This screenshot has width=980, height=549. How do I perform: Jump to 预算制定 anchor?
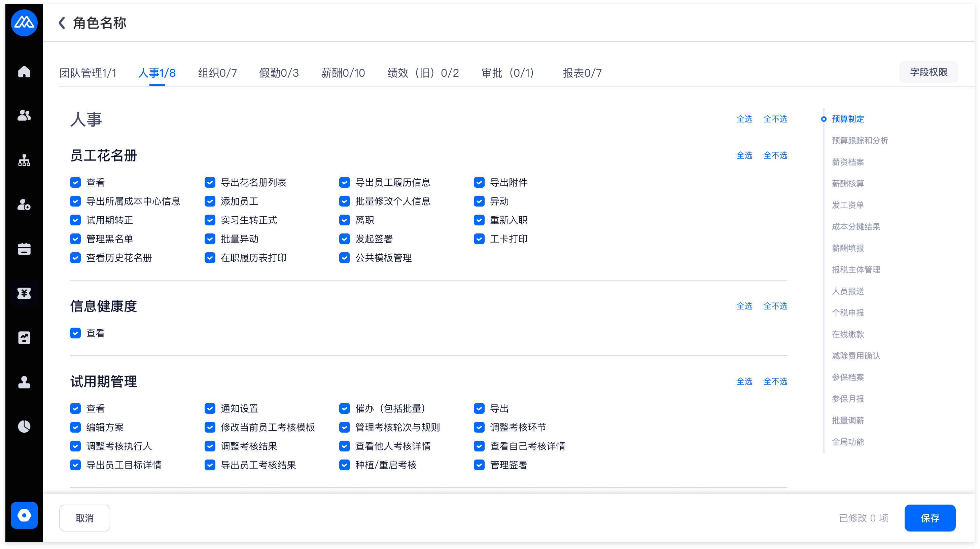point(848,119)
